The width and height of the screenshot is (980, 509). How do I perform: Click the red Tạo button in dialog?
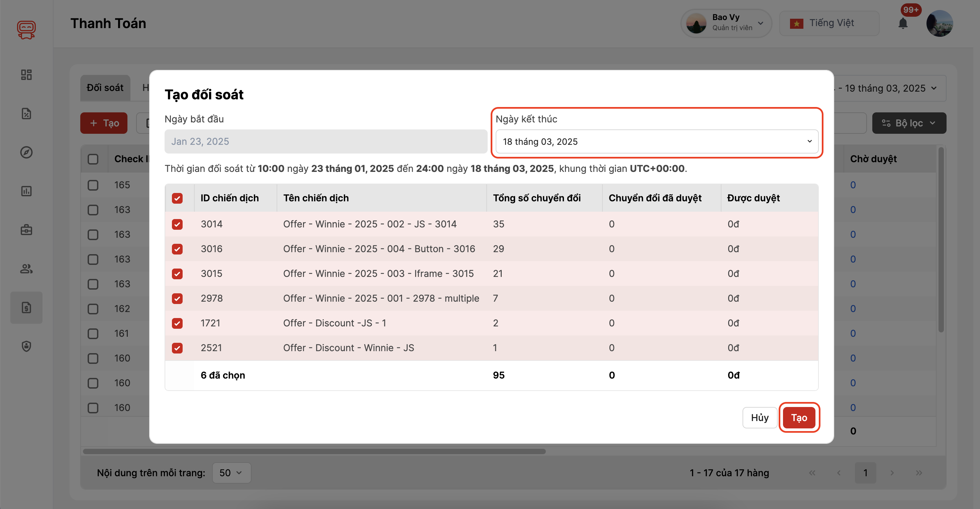point(799,417)
